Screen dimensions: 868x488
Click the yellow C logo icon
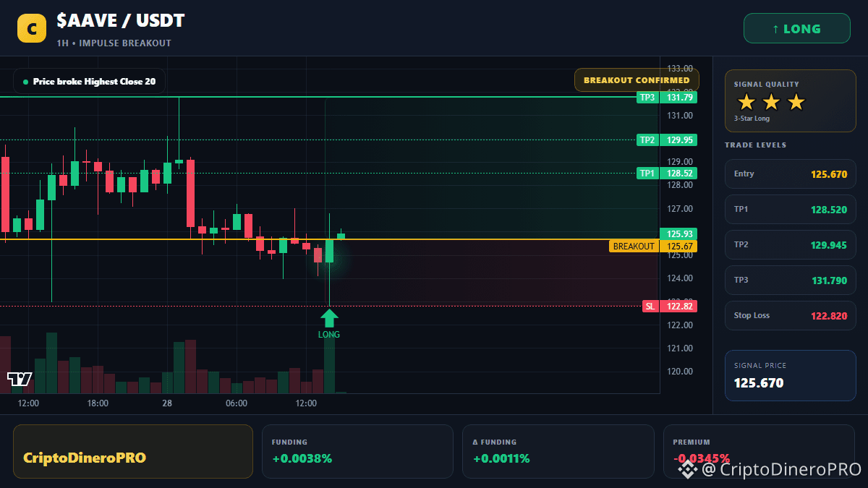[32, 28]
